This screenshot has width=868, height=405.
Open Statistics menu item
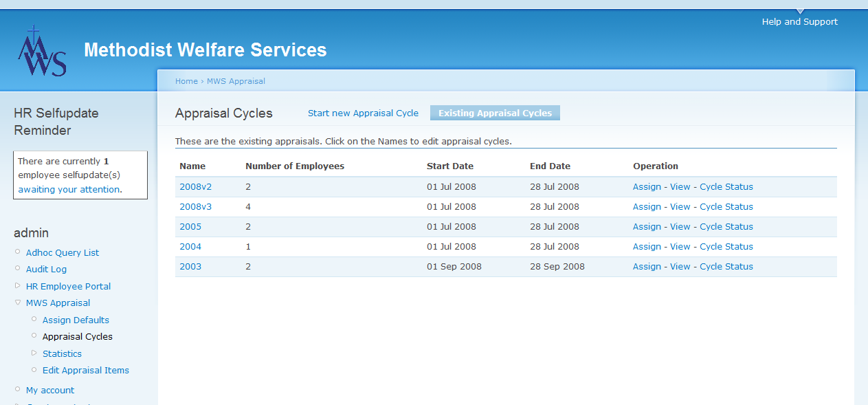tap(62, 353)
